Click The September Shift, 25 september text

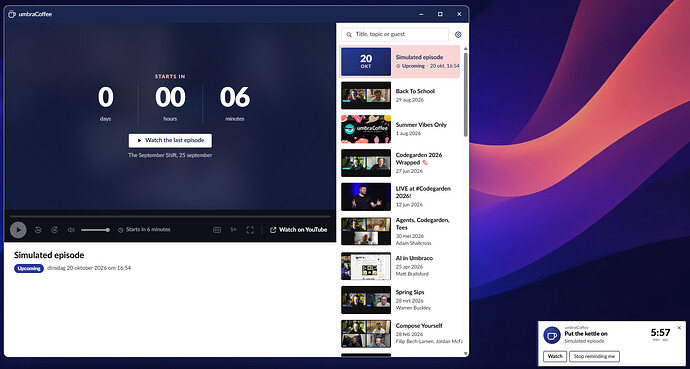pyautogui.click(x=170, y=155)
